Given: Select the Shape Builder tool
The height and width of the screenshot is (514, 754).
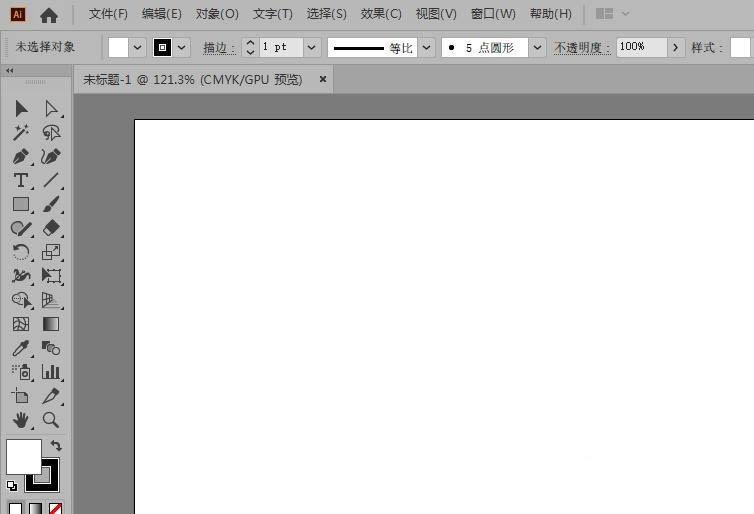Looking at the screenshot, I should (21, 300).
